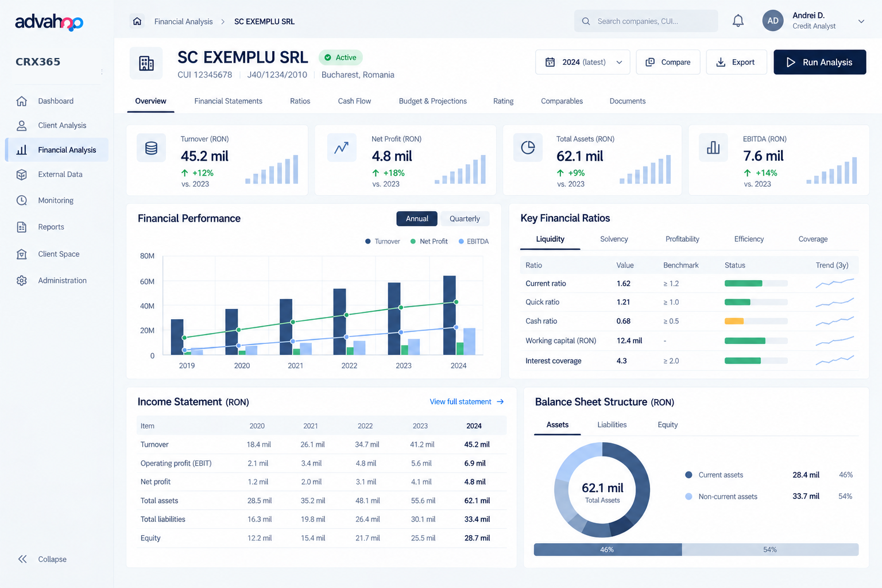Click Current assets legend dot
The height and width of the screenshot is (588, 882).
pyautogui.click(x=688, y=475)
